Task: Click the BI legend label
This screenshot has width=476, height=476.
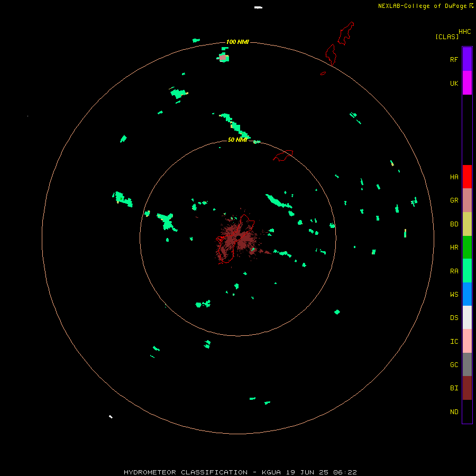Action: [454, 388]
